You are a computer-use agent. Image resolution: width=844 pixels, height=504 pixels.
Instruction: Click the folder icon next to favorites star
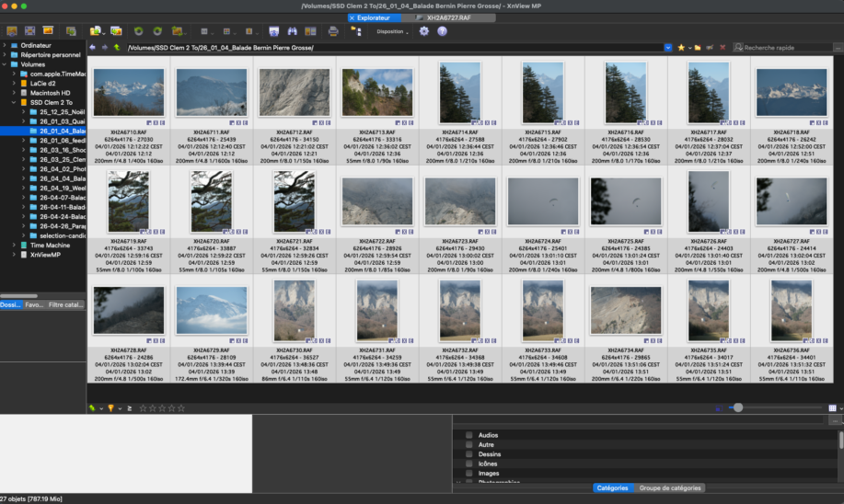click(698, 47)
